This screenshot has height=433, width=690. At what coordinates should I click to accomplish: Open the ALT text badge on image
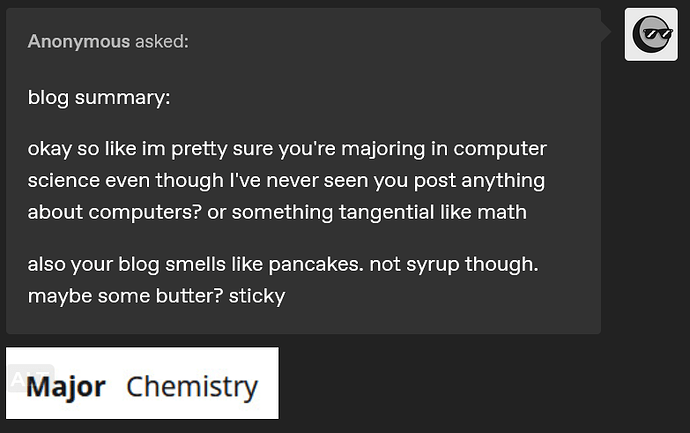click(30, 378)
